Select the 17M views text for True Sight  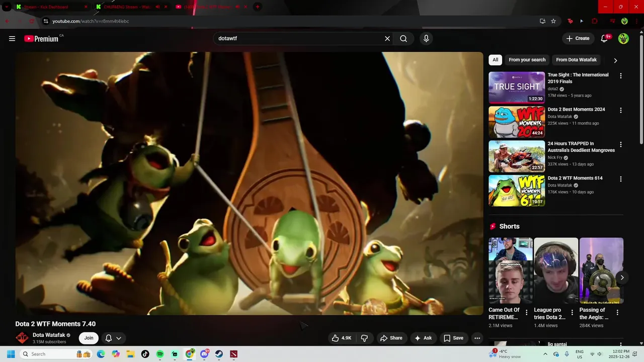557,96
